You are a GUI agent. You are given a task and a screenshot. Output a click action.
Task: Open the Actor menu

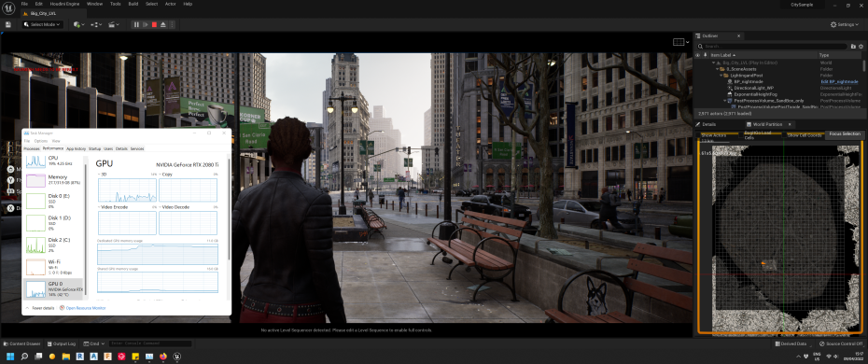(x=171, y=4)
